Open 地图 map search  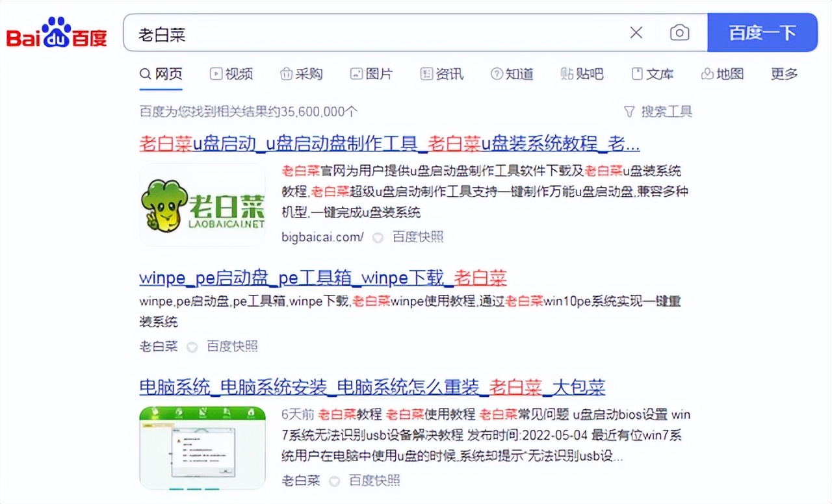[722, 73]
